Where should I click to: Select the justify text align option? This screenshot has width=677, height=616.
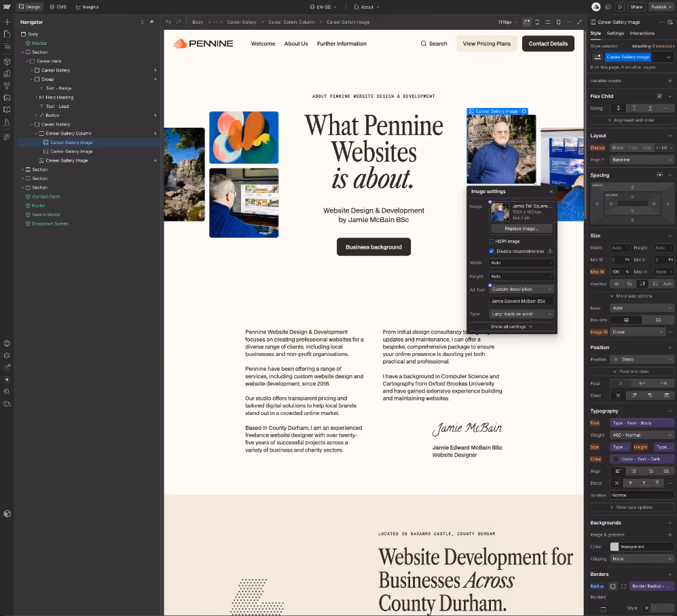point(666,471)
